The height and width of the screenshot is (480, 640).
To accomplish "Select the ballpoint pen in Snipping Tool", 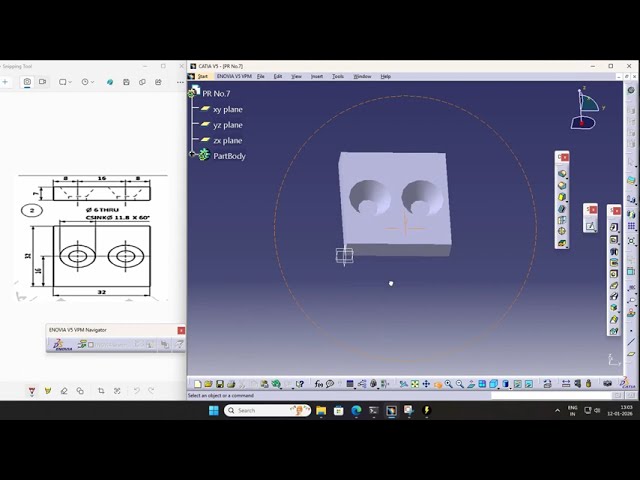I will click(x=32, y=391).
